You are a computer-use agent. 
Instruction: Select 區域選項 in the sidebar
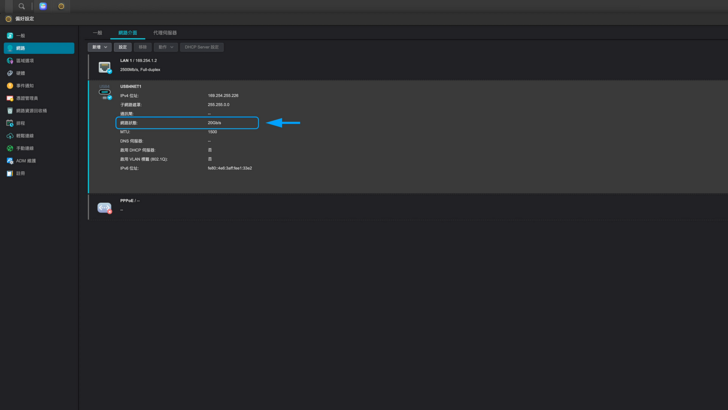point(25,60)
